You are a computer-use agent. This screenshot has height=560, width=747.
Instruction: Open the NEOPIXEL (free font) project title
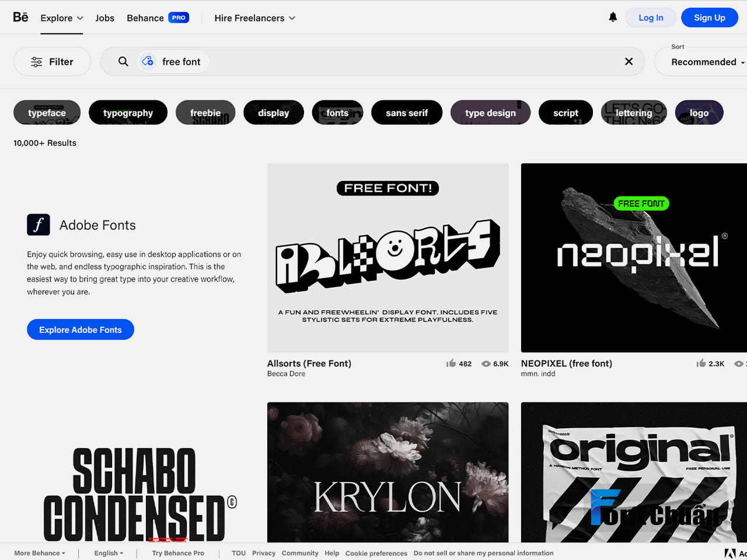(x=567, y=363)
